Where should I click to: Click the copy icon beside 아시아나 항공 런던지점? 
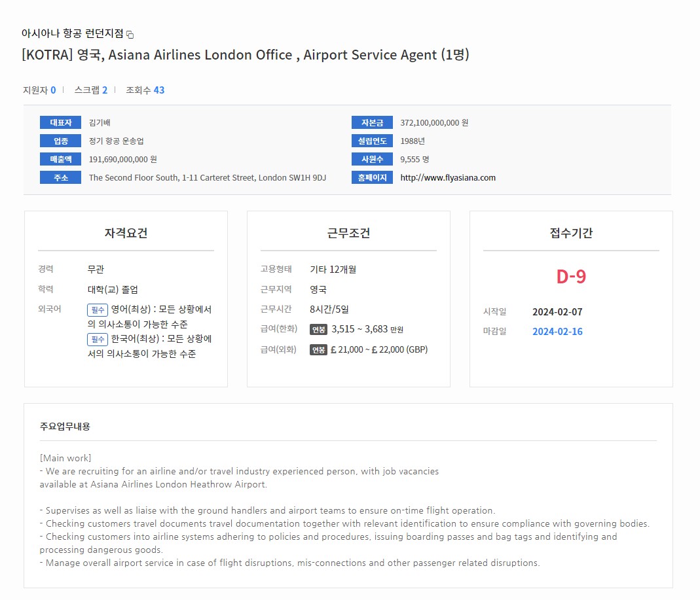[x=130, y=34]
